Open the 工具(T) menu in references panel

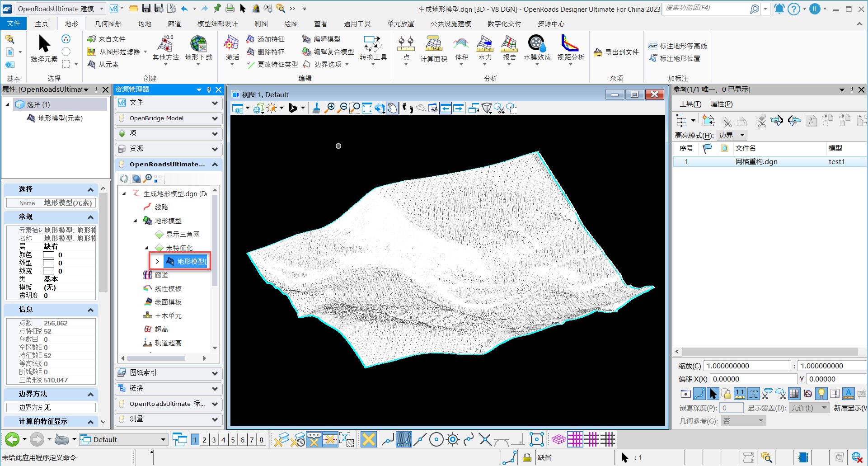(690, 104)
